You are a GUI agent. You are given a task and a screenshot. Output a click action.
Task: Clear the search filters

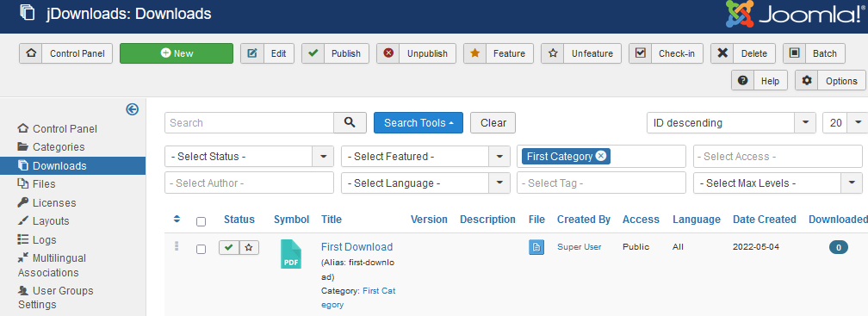click(493, 123)
